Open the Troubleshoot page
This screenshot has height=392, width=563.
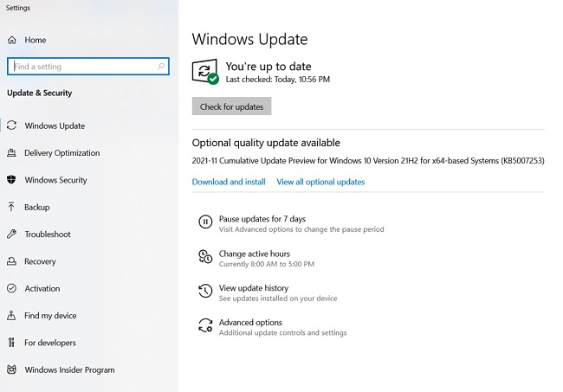pos(48,235)
